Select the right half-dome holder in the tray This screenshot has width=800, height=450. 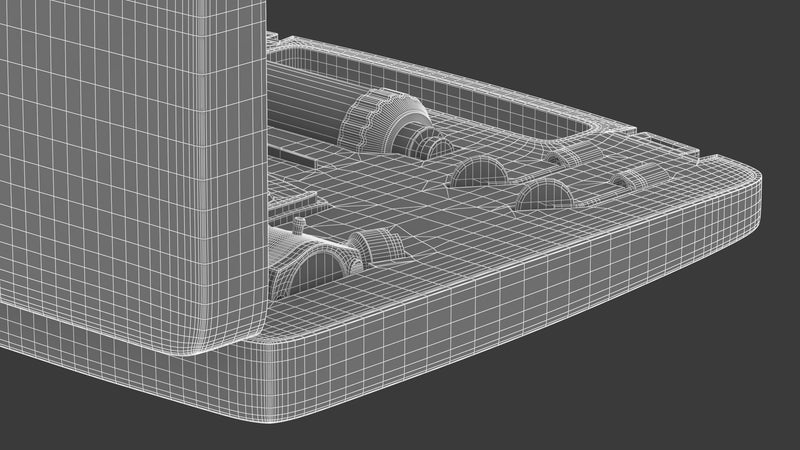tap(545, 192)
